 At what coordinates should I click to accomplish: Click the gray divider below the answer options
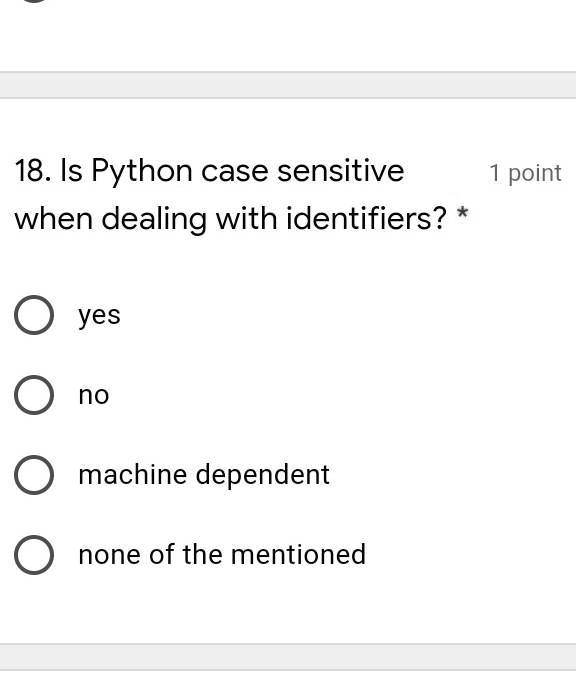pos(288,657)
